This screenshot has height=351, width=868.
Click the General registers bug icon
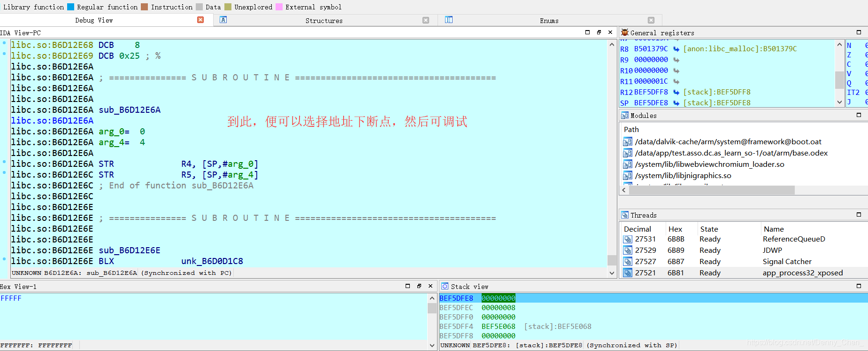(625, 32)
